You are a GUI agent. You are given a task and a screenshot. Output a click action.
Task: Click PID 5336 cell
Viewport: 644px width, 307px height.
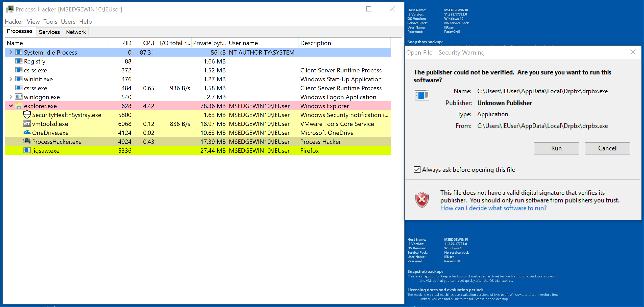tap(125, 151)
